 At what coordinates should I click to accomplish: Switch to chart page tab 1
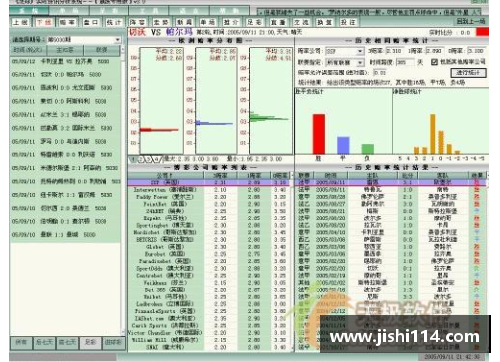[133, 159]
